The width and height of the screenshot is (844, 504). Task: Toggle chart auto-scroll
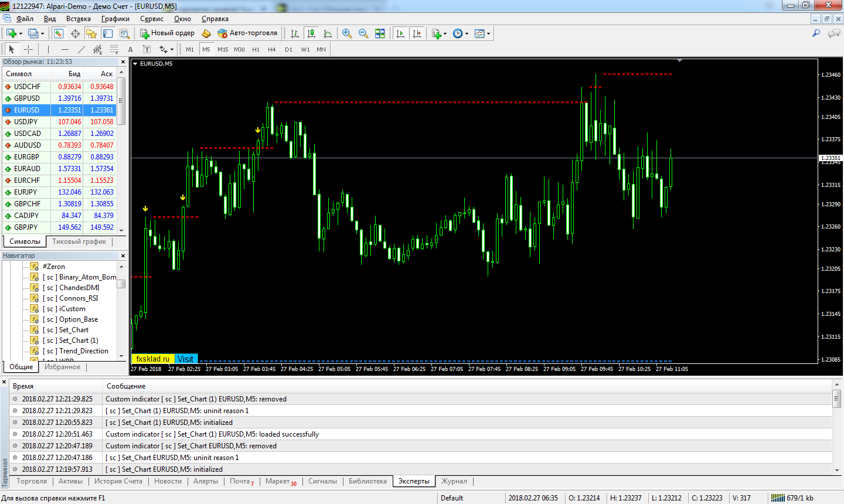click(400, 33)
